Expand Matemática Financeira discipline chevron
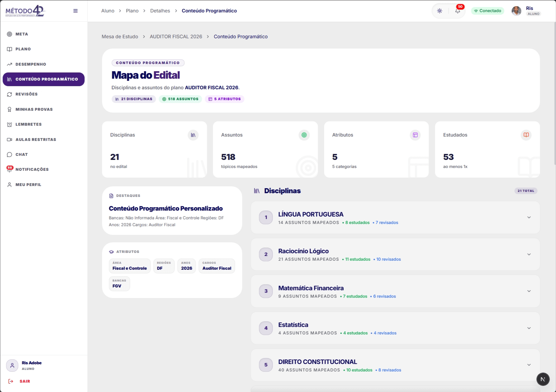The height and width of the screenshot is (392, 556). point(529,291)
